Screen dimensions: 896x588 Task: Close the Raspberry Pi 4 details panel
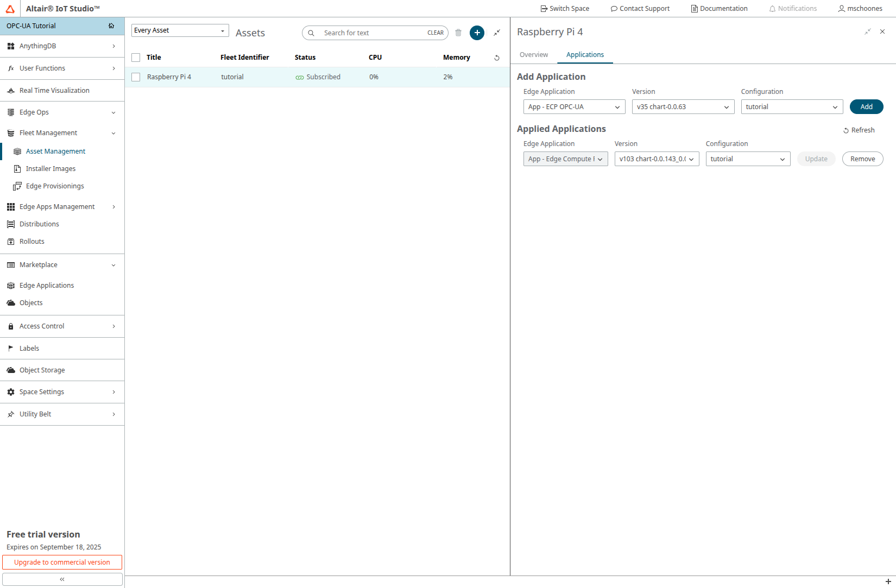882,31
